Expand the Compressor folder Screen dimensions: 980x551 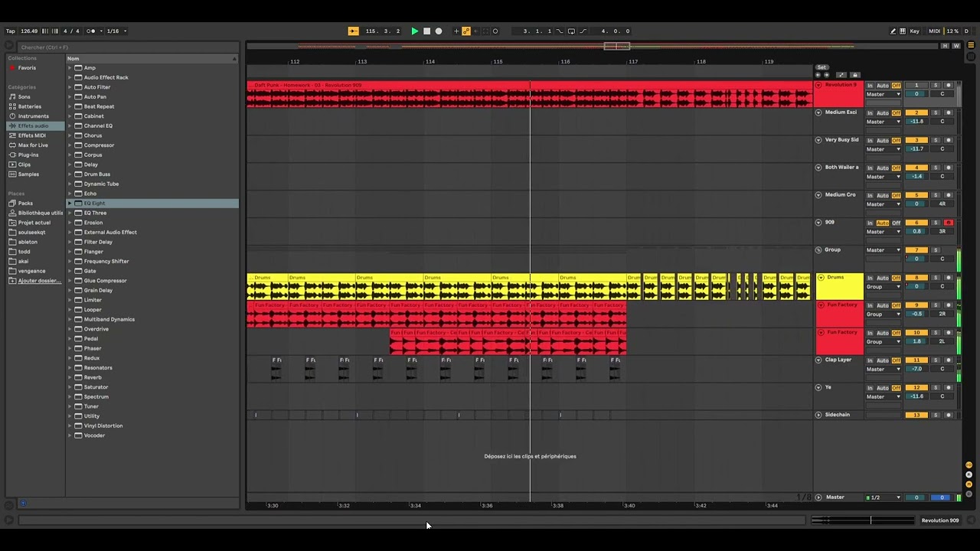tap(70, 145)
